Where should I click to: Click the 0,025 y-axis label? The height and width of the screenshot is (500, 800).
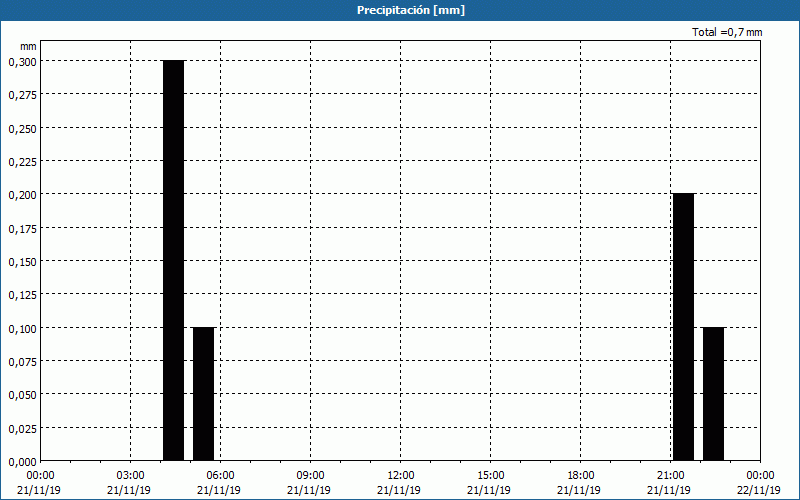pos(22,429)
